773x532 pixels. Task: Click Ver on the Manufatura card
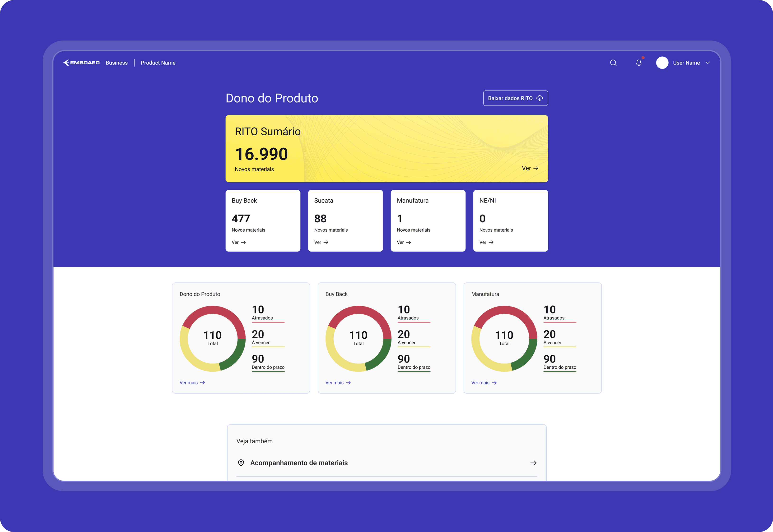(x=404, y=242)
